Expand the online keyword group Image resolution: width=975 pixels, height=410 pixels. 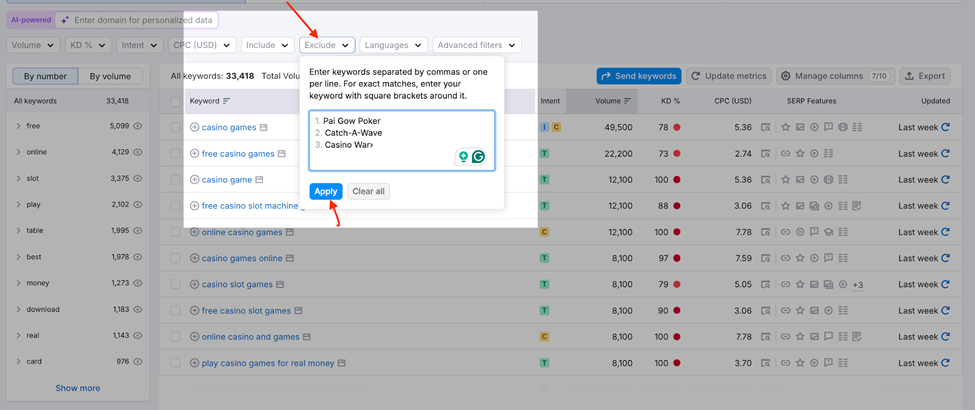coord(19,152)
